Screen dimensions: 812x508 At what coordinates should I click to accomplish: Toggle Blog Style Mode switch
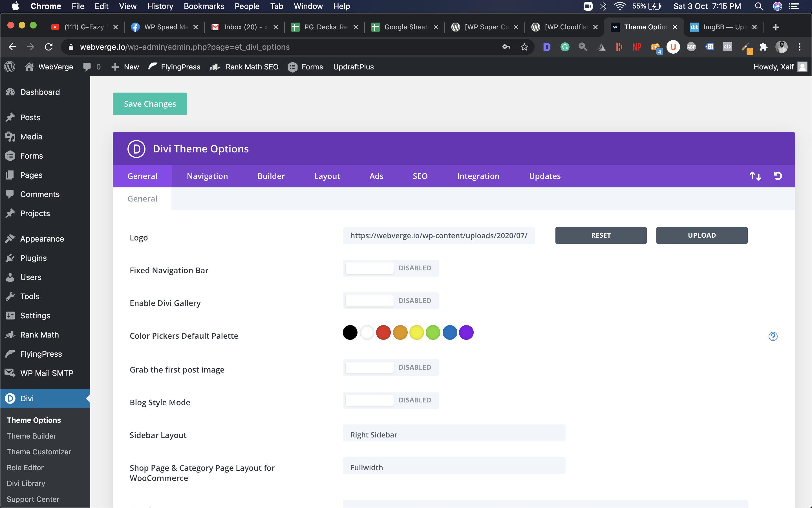[x=390, y=400]
